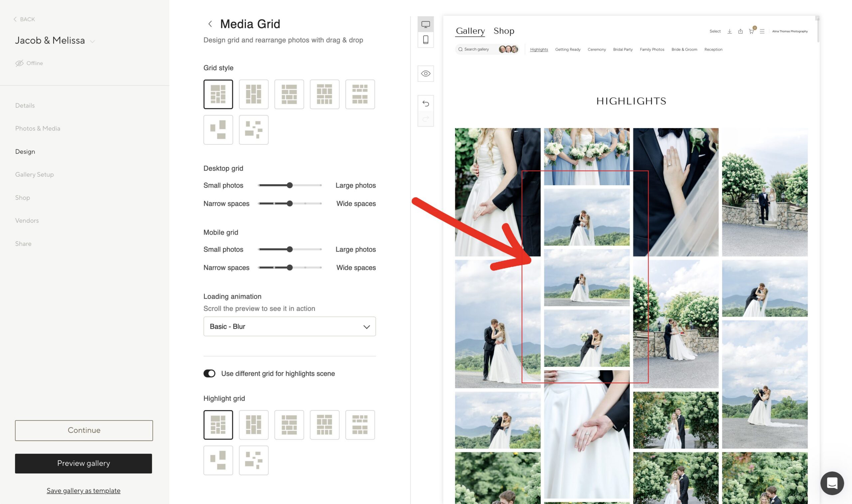Select the second Grid style column layout
852x504 pixels.
(253, 94)
